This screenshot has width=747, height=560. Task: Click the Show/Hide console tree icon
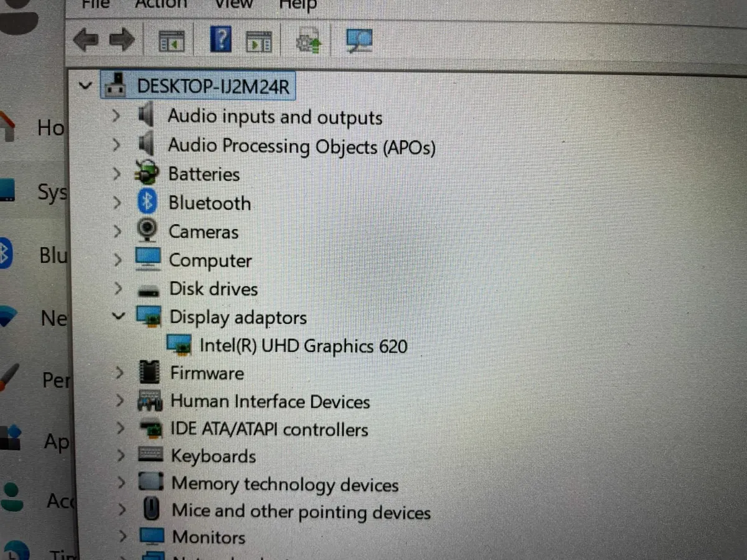[x=170, y=39]
